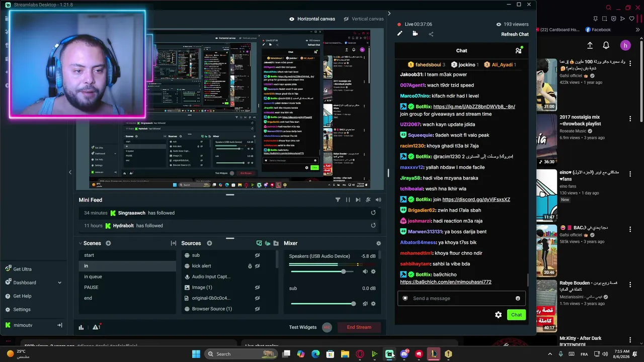Open the discord.gg link in chat
The width and height of the screenshot is (644, 362).
coord(476,200)
